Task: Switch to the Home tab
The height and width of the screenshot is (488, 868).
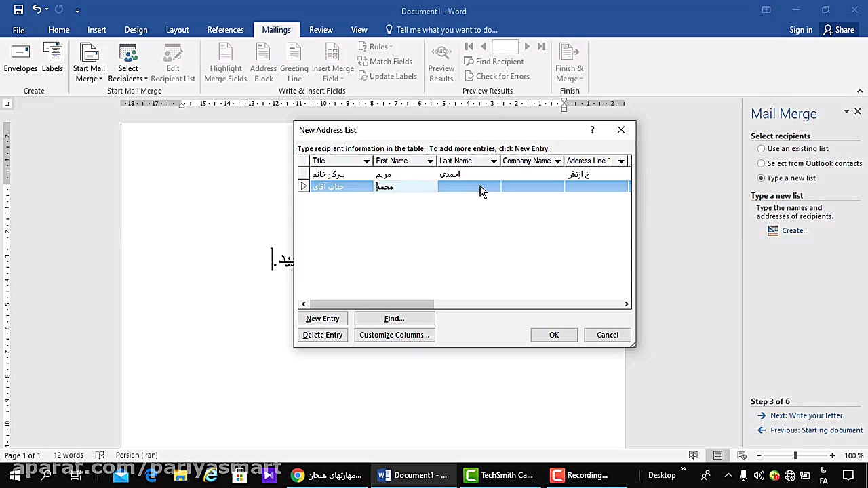Action: [58, 30]
